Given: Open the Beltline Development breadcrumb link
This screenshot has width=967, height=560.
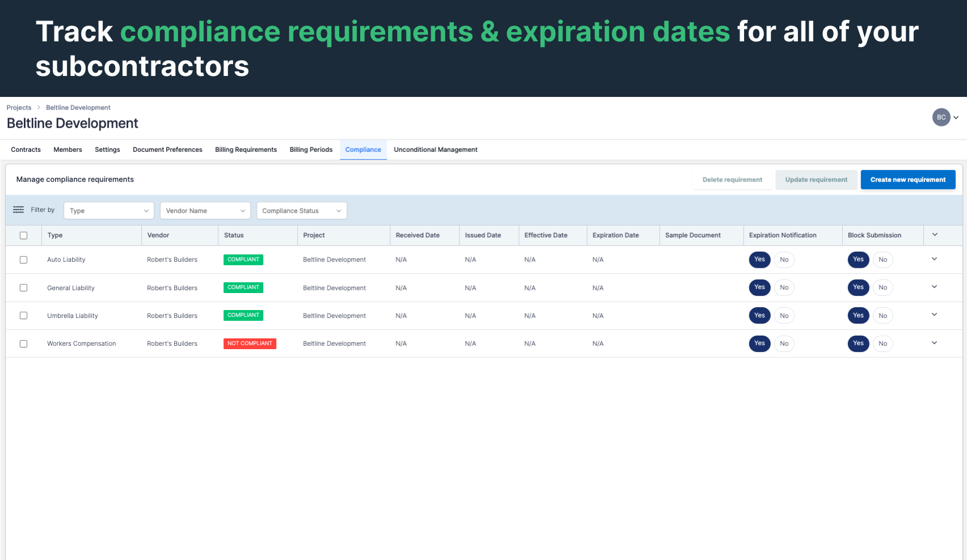Looking at the screenshot, I should coord(78,108).
